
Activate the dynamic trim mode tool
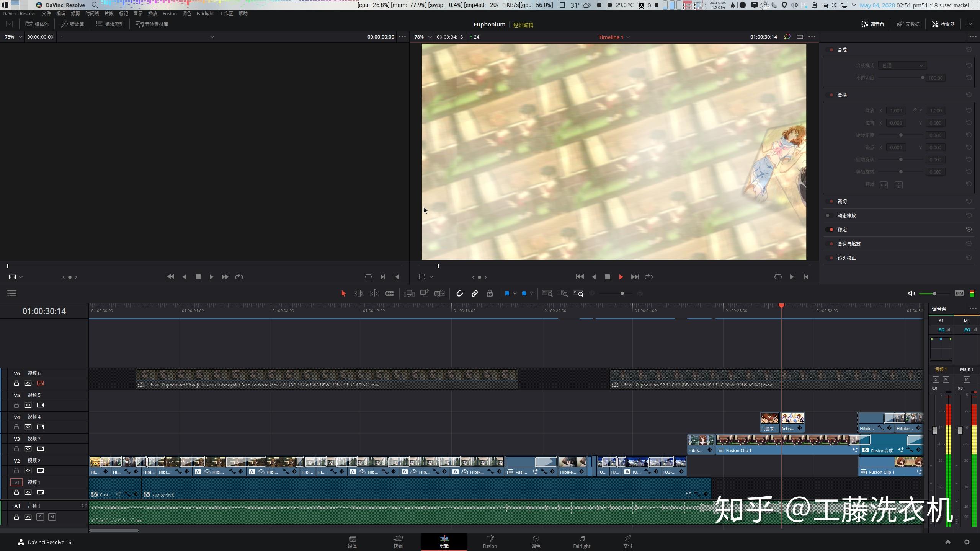coord(374,293)
